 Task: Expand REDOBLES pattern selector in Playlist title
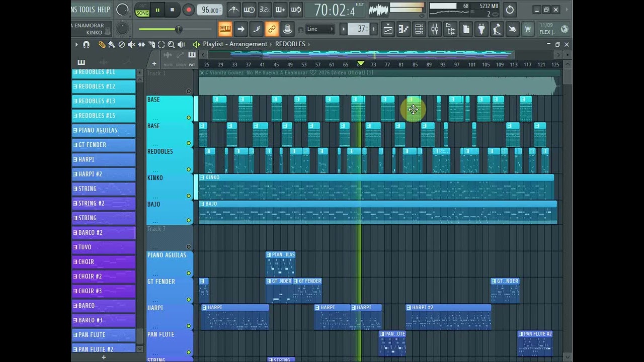(308, 44)
